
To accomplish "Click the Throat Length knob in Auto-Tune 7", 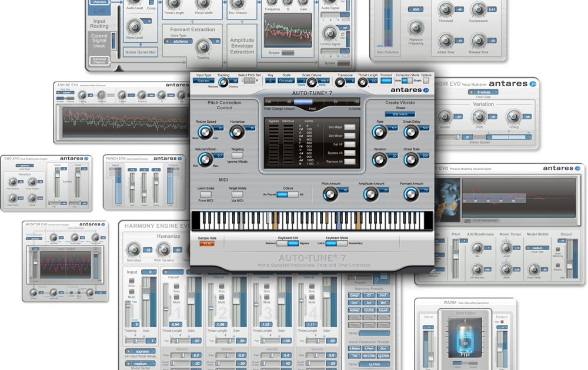I will (x=363, y=83).
